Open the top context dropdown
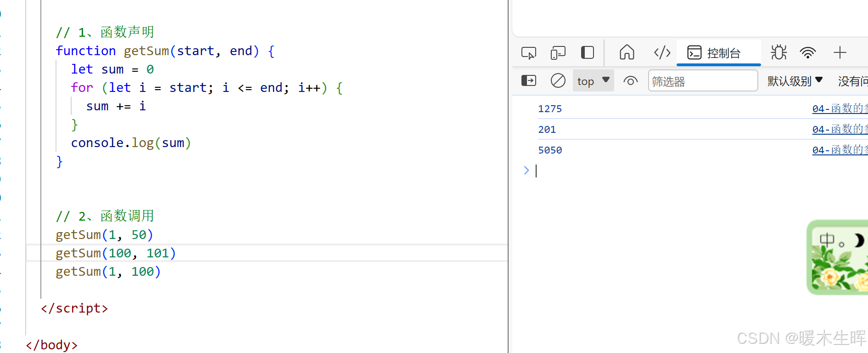868x353 pixels. click(594, 81)
